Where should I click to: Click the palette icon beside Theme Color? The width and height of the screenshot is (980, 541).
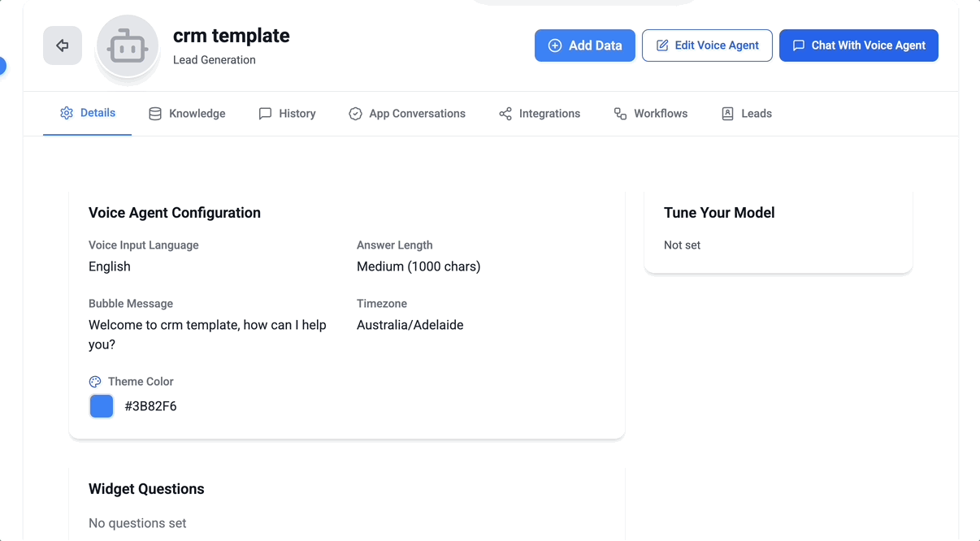tap(95, 382)
